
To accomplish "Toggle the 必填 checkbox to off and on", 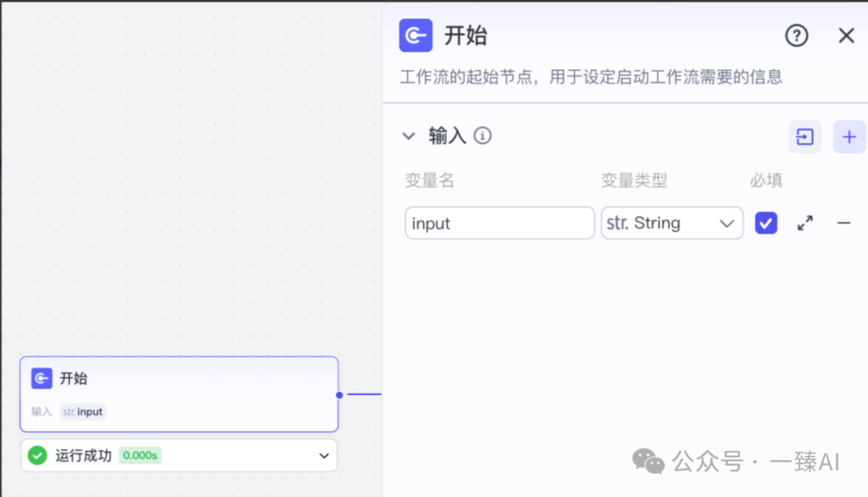I will coord(766,223).
